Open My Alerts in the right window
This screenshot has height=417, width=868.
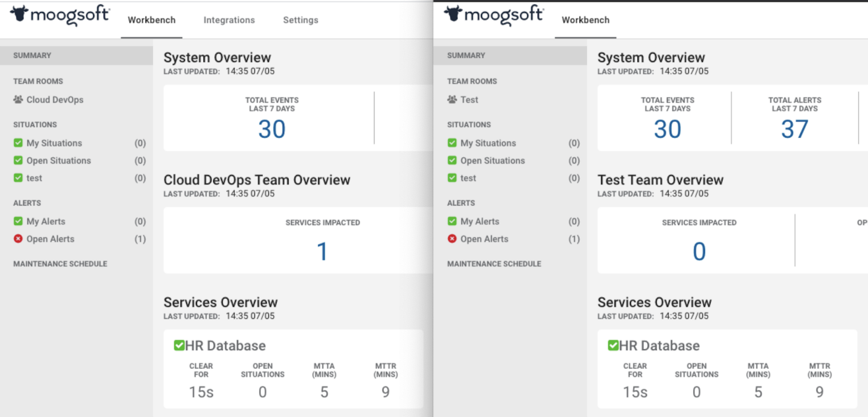(480, 221)
